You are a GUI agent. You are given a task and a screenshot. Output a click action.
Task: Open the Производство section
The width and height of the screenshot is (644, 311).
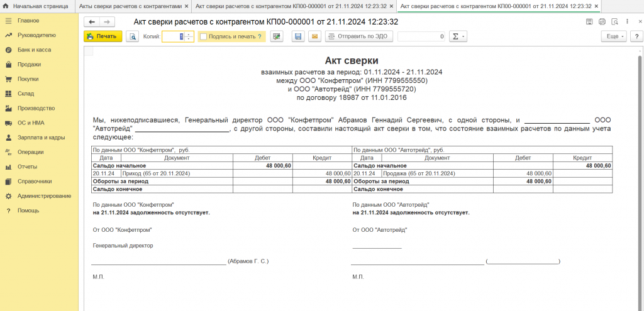tap(36, 108)
